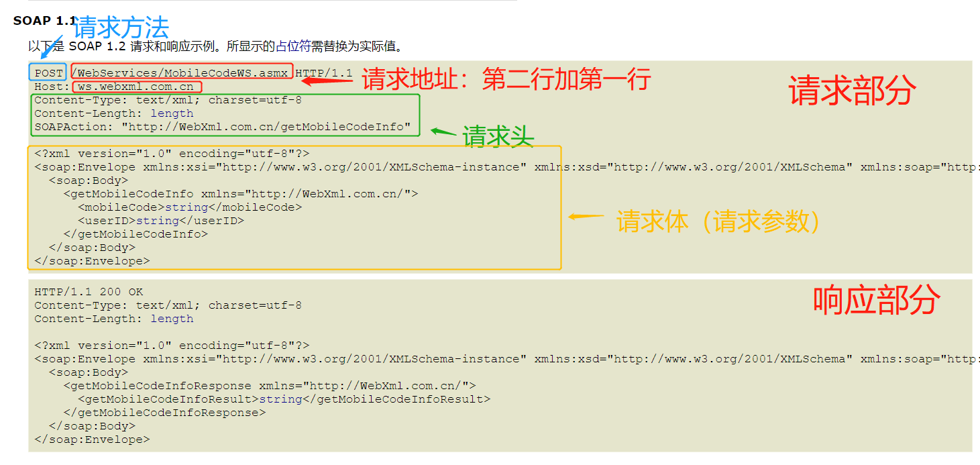This screenshot has height=465, width=980.
Task: Click HTTP/1.1 after the asmx path
Action: coord(324,72)
